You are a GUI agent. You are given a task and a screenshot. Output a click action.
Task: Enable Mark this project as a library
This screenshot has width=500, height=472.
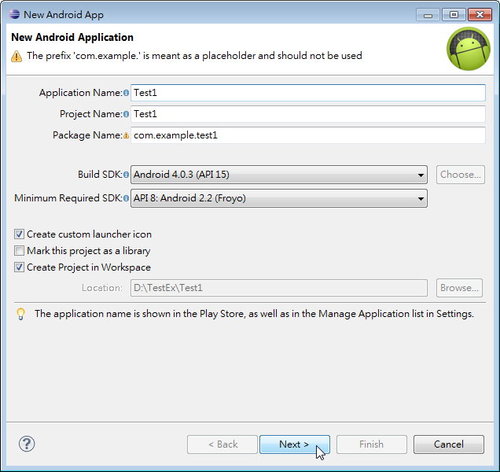pyautogui.click(x=19, y=250)
